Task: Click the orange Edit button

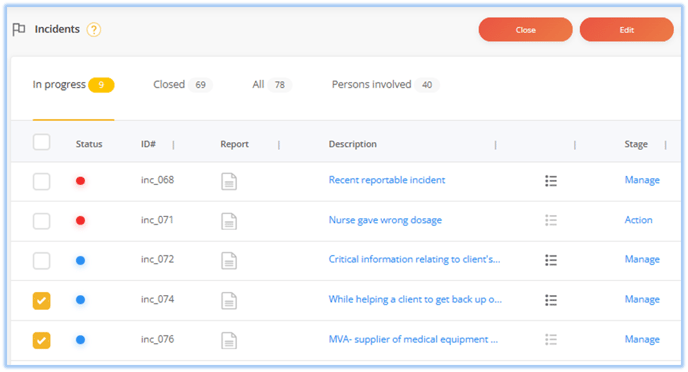Action: pyautogui.click(x=627, y=30)
